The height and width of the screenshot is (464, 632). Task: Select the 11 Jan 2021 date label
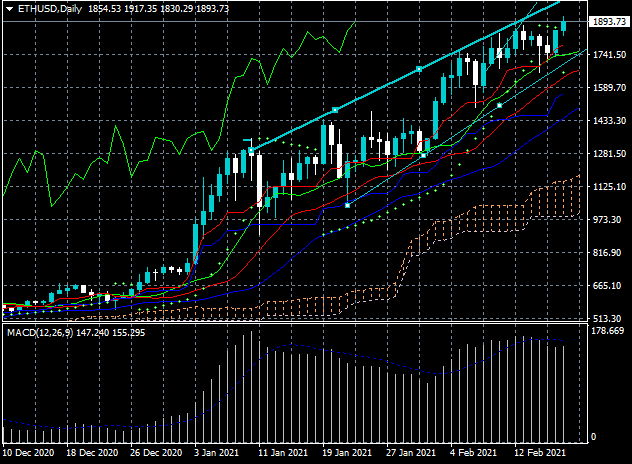click(x=283, y=453)
